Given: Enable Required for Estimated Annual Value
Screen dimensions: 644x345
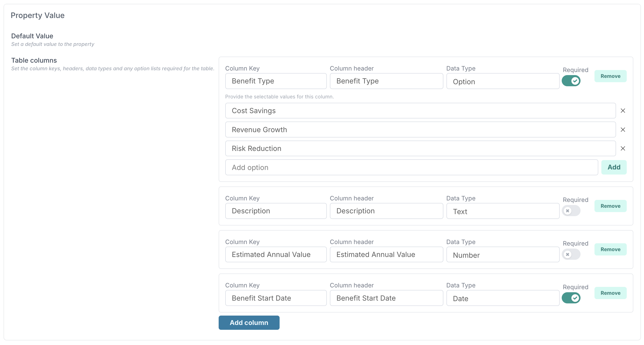Looking at the screenshot, I should click(x=571, y=254).
